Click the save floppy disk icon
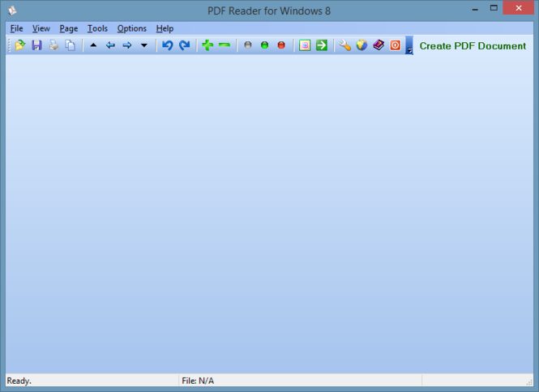Viewport: 539px width, 392px height. (x=36, y=45)
